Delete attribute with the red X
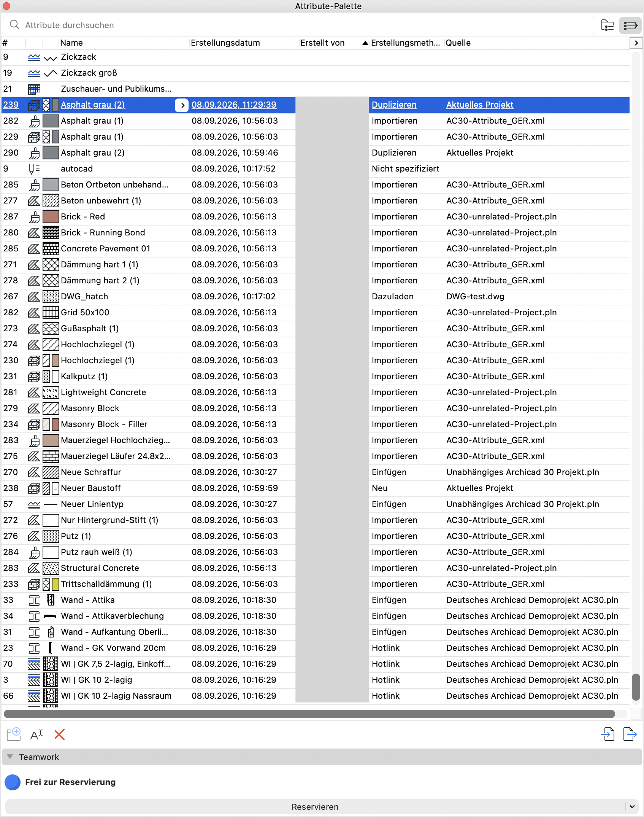Image resolution: width=644 pixels, height=817 pixels. tap(60, 734)
